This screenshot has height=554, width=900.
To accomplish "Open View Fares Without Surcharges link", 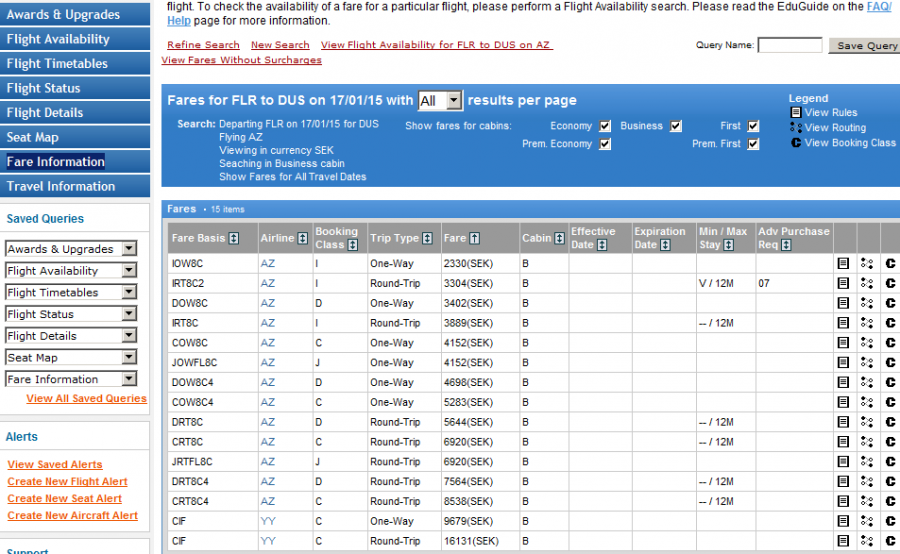I will (x=242, y=60).
